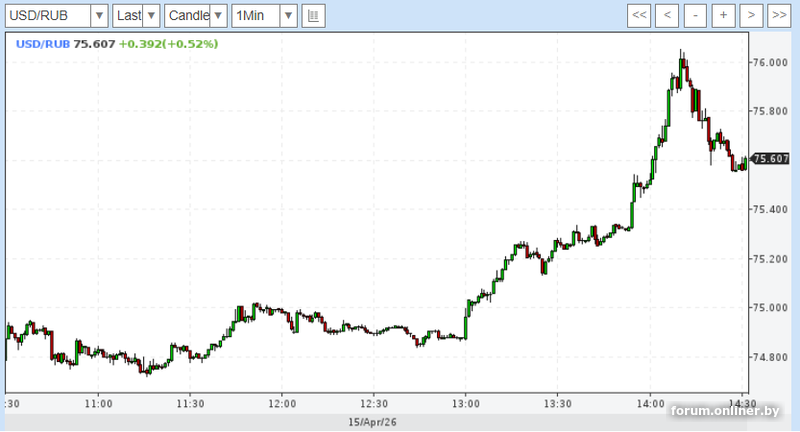Click the 15/Apr/26 date label
This screenshot has height=432, width=800.
(372, 422)
